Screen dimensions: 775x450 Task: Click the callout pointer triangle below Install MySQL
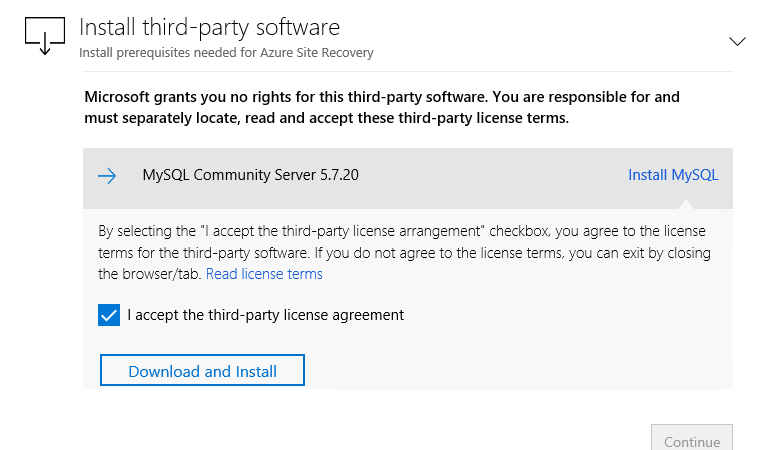tap(686, 204)
